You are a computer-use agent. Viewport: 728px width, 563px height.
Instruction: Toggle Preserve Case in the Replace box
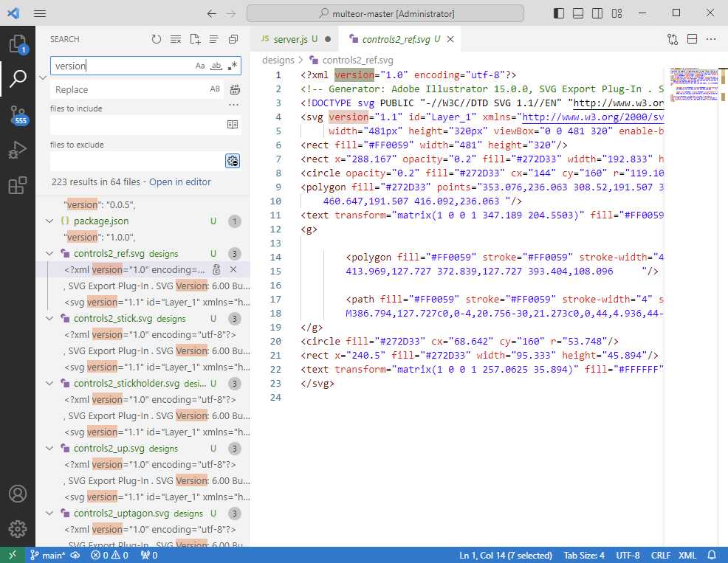pos(215,89)
